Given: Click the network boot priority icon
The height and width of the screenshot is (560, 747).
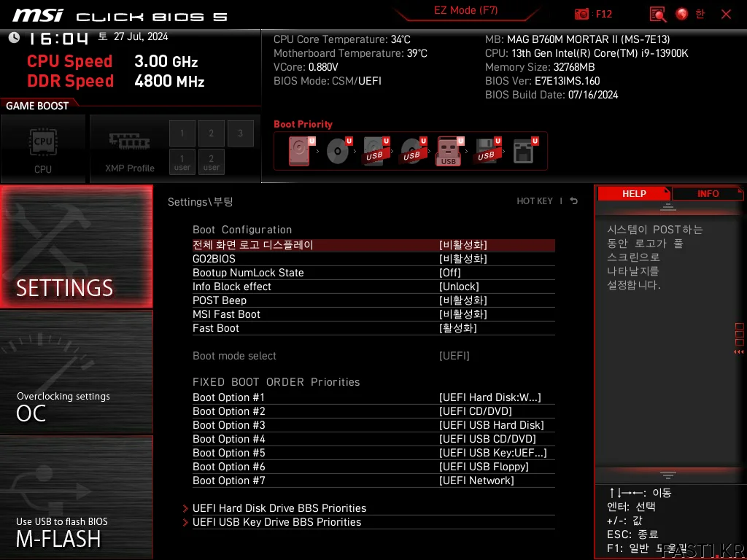Looking at the screenshot, I should pyautogui.click(x=525, y=151).
